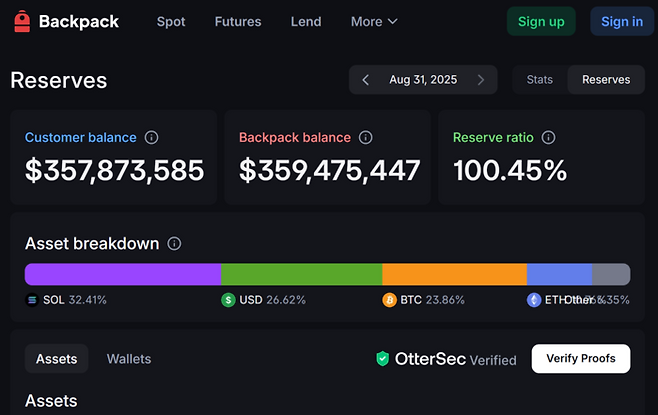Click the USD coin icon
The image size is (658, 415).
[228, 300]
